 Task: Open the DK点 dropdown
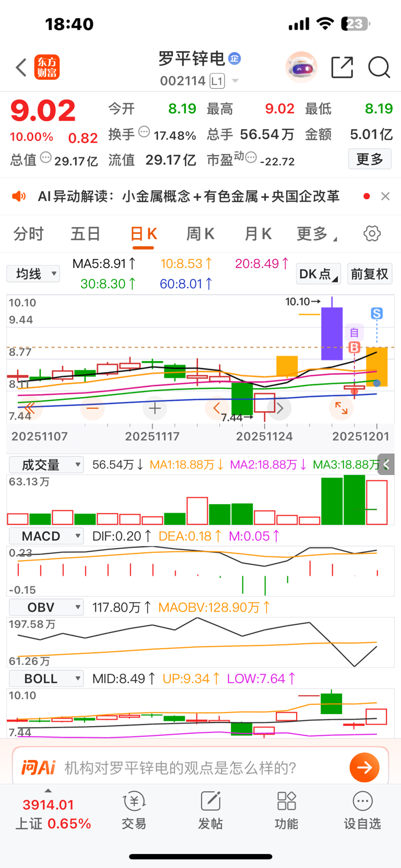[x=319, y=274]
